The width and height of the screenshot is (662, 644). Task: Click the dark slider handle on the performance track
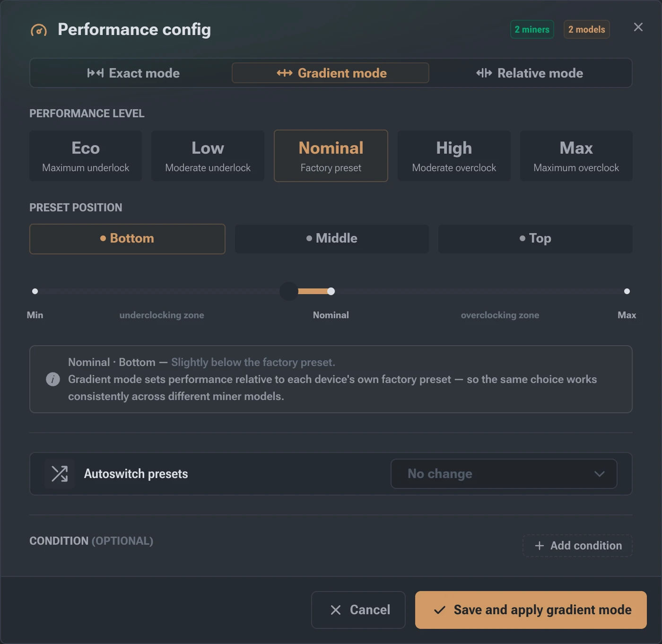(x=289, y=291)
